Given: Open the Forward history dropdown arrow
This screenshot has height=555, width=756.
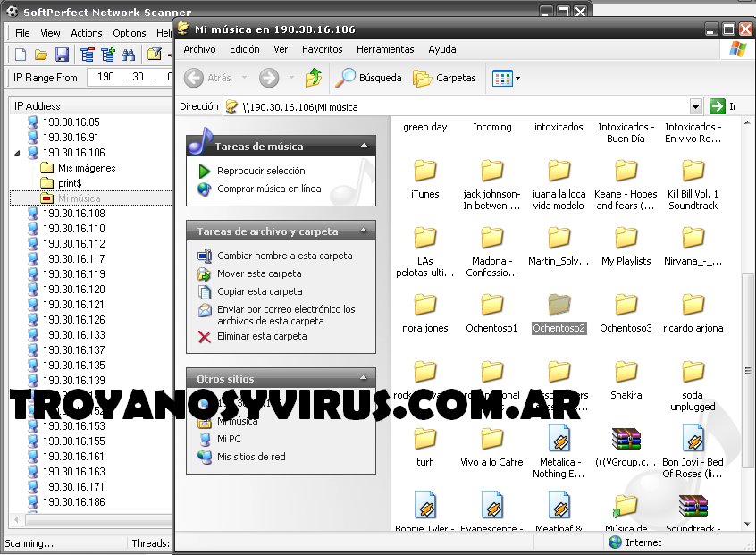Looking at the screenshot, I should 291,77.
